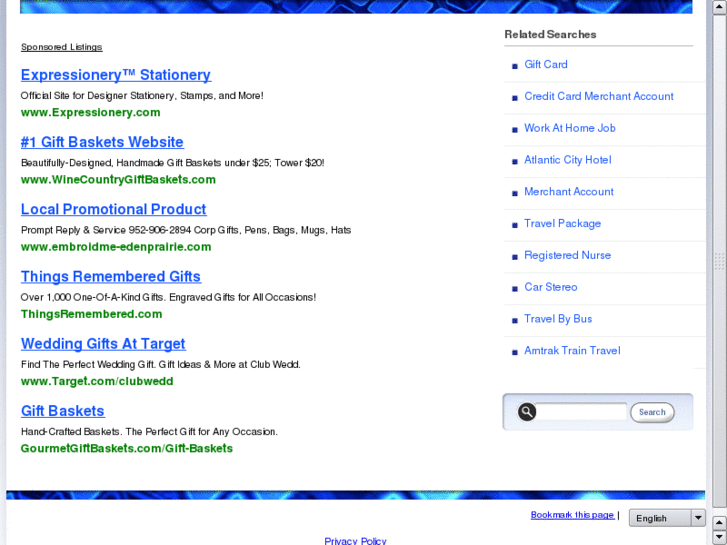Select Registered Nurse related search

click(568, 256)
